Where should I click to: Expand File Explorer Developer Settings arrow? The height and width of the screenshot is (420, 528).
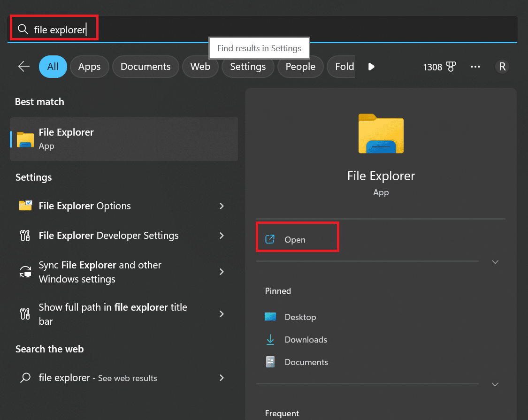coord(222,236)
